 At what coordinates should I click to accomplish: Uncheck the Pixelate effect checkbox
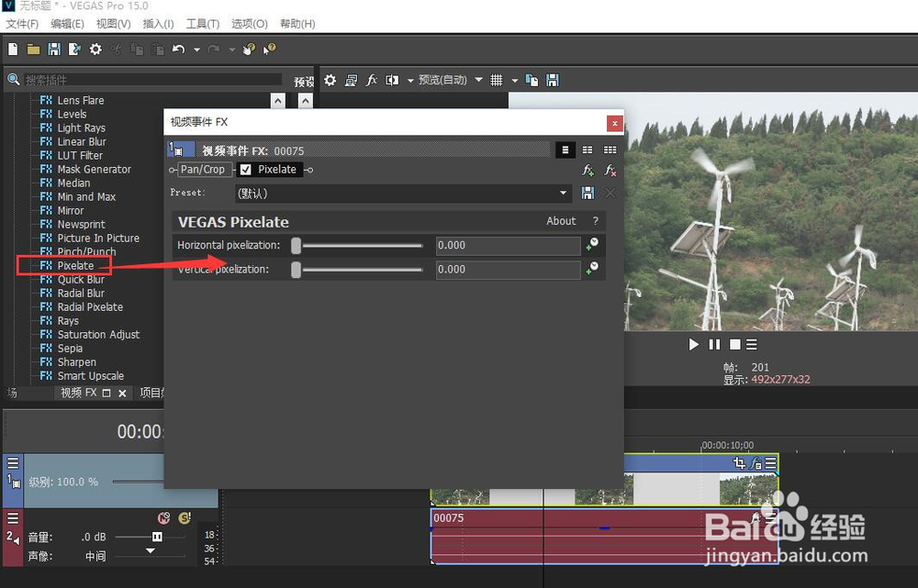(x=246, y=170)
